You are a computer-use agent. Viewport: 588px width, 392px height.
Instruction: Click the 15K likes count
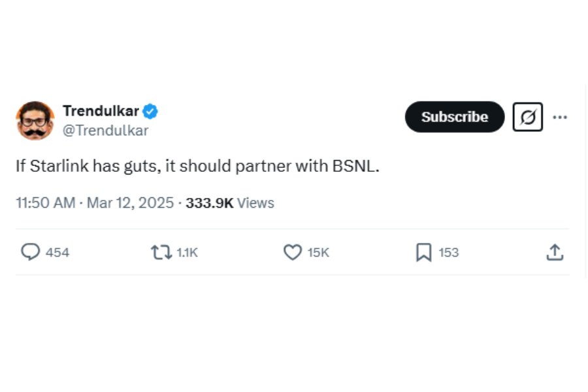[318, 253]
